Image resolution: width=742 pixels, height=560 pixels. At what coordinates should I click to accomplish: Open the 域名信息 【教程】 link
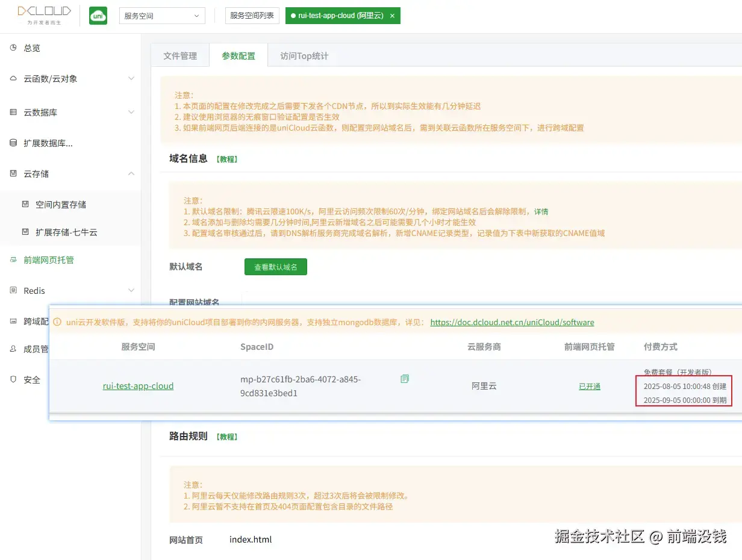click(226, 159)
